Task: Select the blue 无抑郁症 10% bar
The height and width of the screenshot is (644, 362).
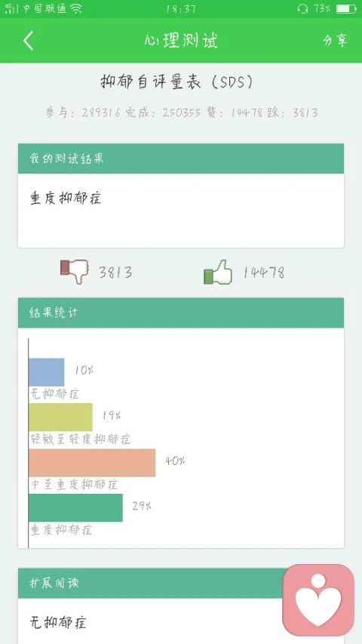Action: tap(46, 372)
